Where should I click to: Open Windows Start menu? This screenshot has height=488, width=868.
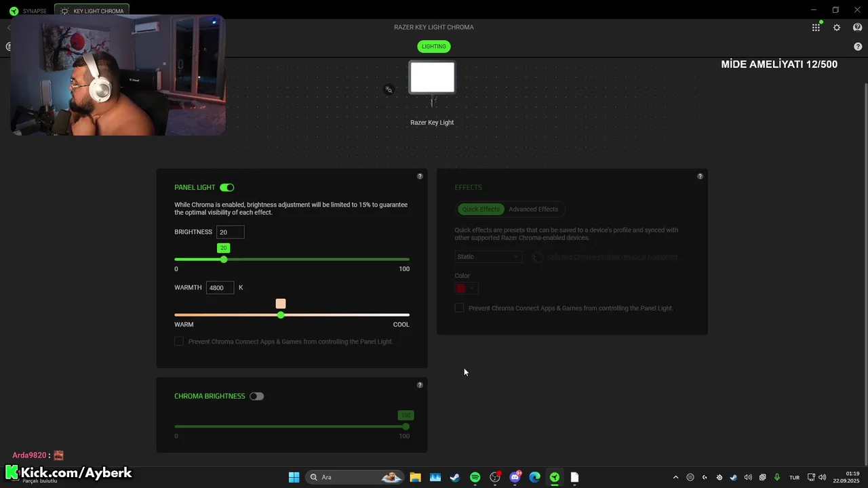(294, 477)
